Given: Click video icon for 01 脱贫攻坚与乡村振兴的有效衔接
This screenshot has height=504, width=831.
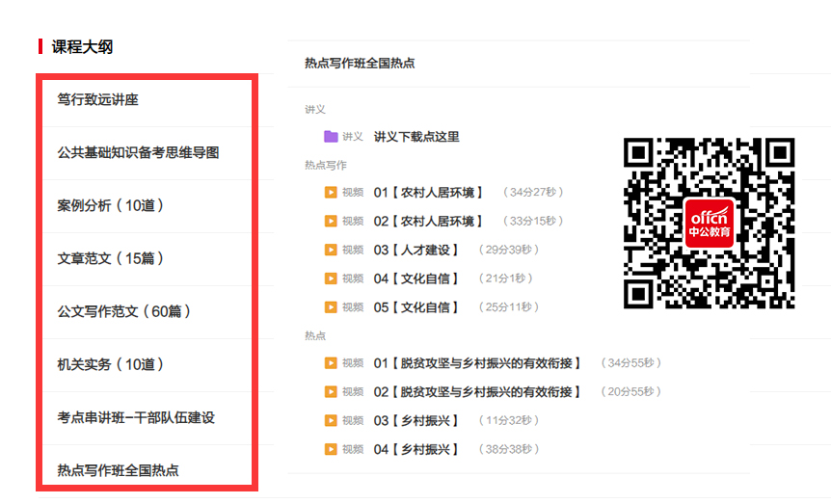Looking at the screenshot, I should tap(331, 363).
